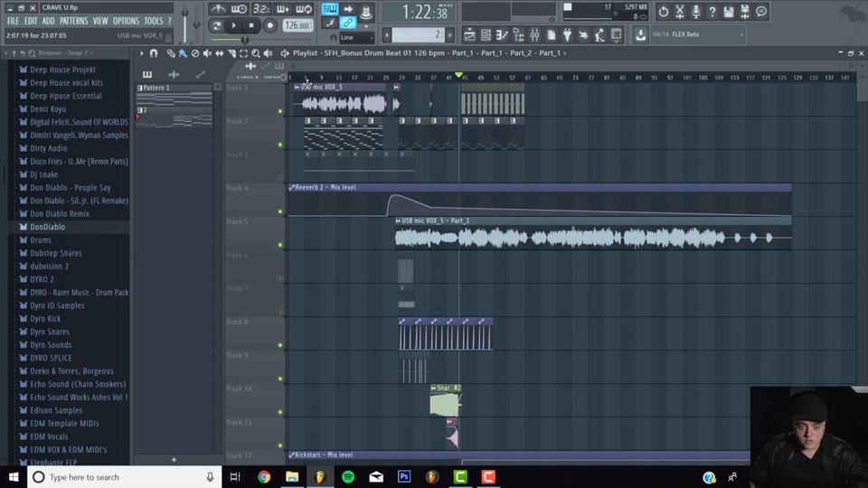Click the audio editor scissors icon
This screenshot has width=868, height=488.
point(680,11)
